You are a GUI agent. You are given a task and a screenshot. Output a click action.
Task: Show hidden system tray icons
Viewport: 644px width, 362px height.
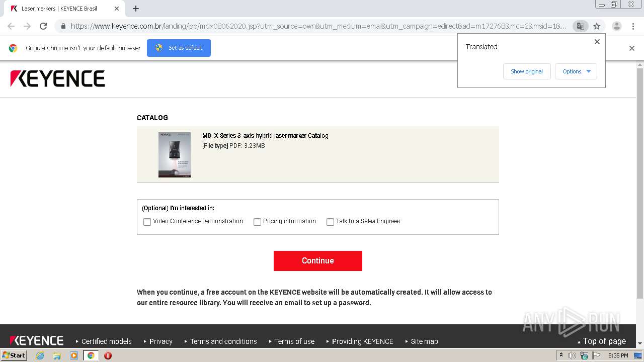[x=561, y=355]
